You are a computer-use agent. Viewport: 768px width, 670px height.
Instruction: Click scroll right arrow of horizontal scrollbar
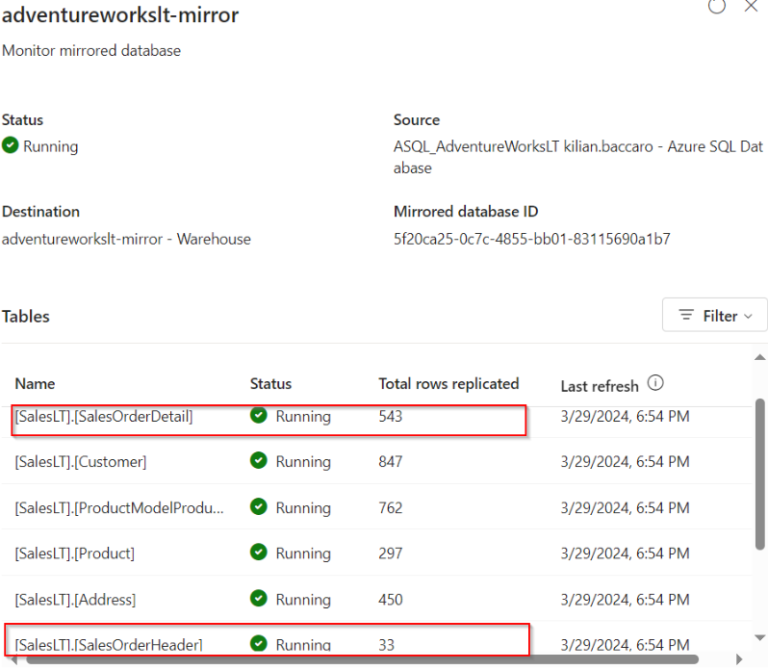point(739,659)
